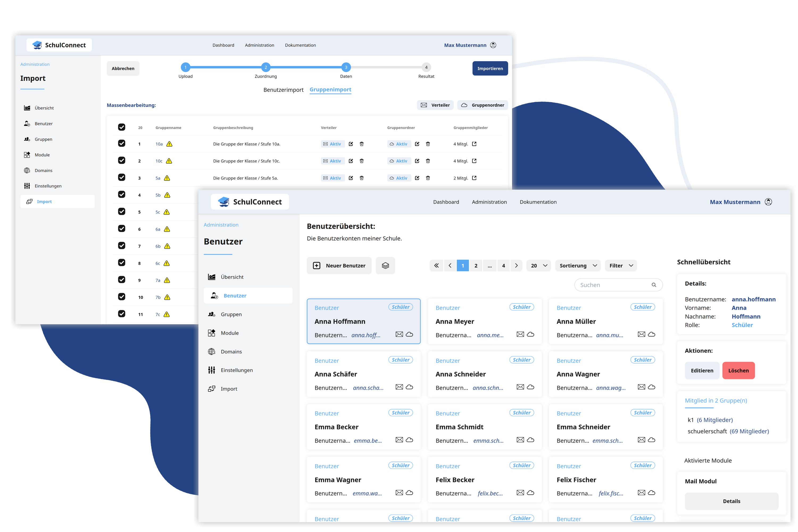Uncheck the checkbox for group 5a row

[122, 177]
